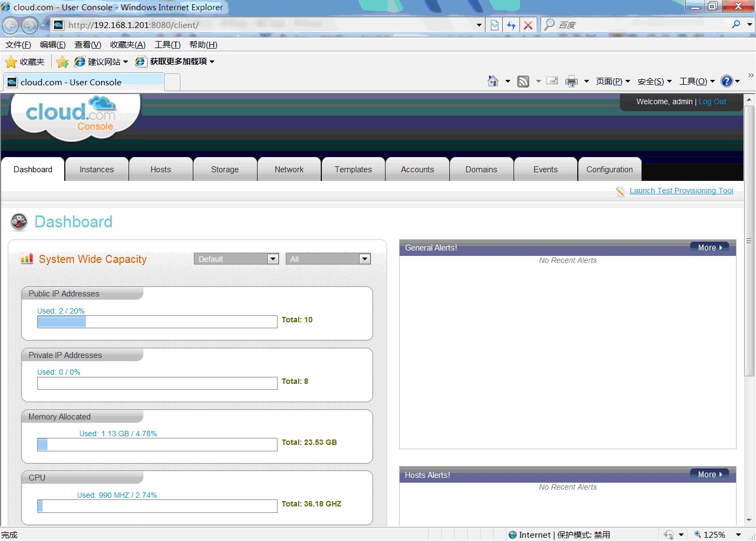756x541 pixels.
Task: Select the Configuration tab
Action: (x=610, y=170)
